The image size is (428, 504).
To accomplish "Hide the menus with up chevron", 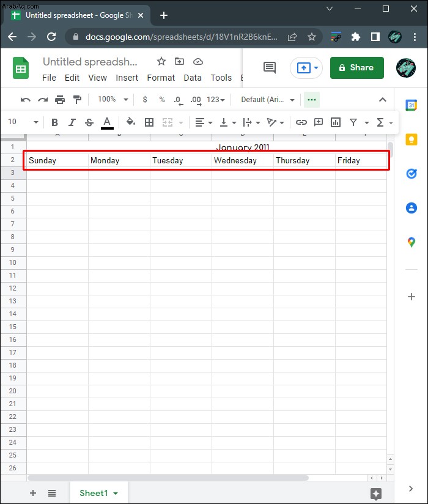I will (382, 100).
